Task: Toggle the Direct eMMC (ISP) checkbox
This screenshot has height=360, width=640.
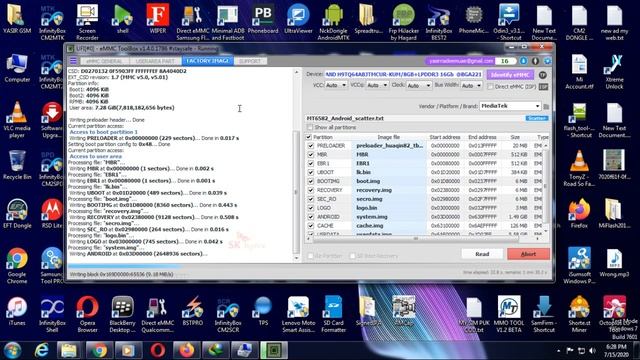Action: (x=490, y=87)
